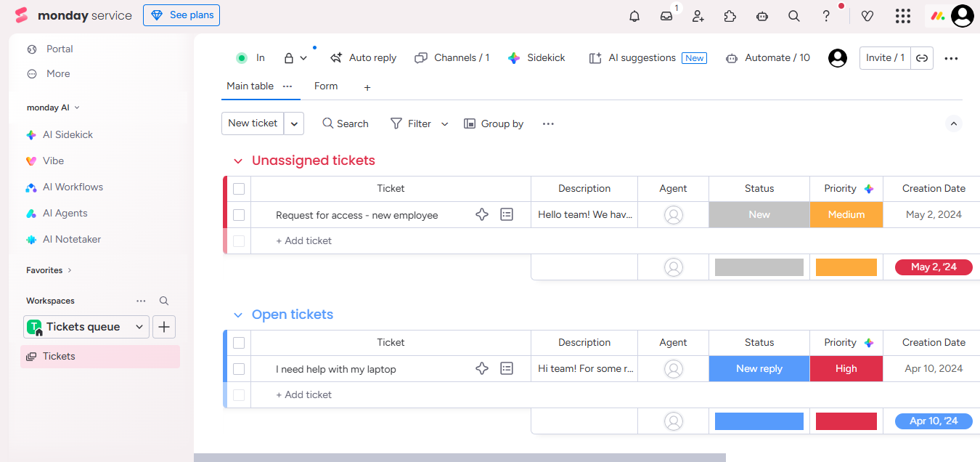Copy board link icon next to Invite
This screenshot has width=980, height=462.
922,58
